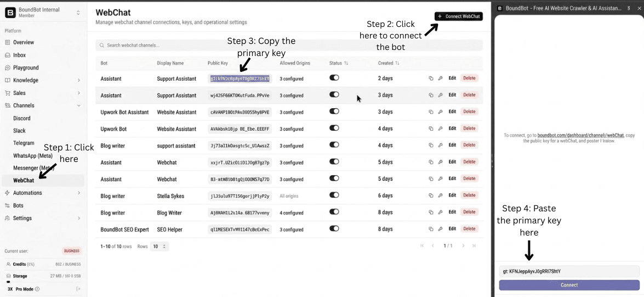Open the rows per page dropdown
644x297 pixels.
(160, 246)
